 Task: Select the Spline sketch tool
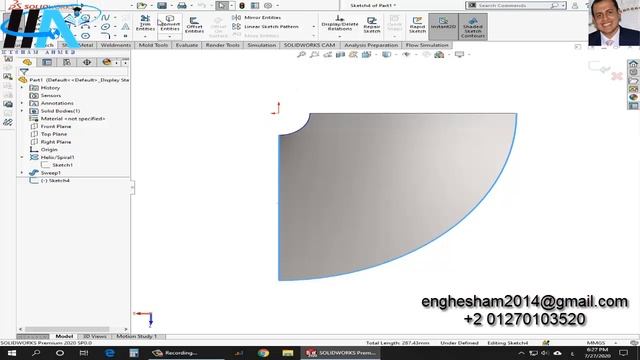pyautogui.click(x=105, y=18)
